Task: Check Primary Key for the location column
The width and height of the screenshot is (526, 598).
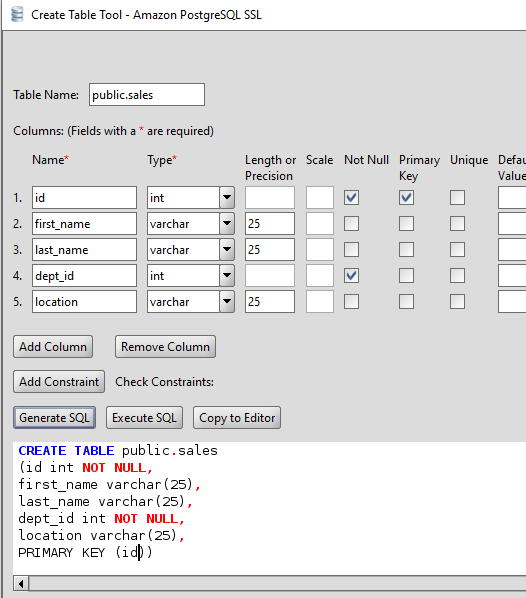Action: [x=407, y=302]
